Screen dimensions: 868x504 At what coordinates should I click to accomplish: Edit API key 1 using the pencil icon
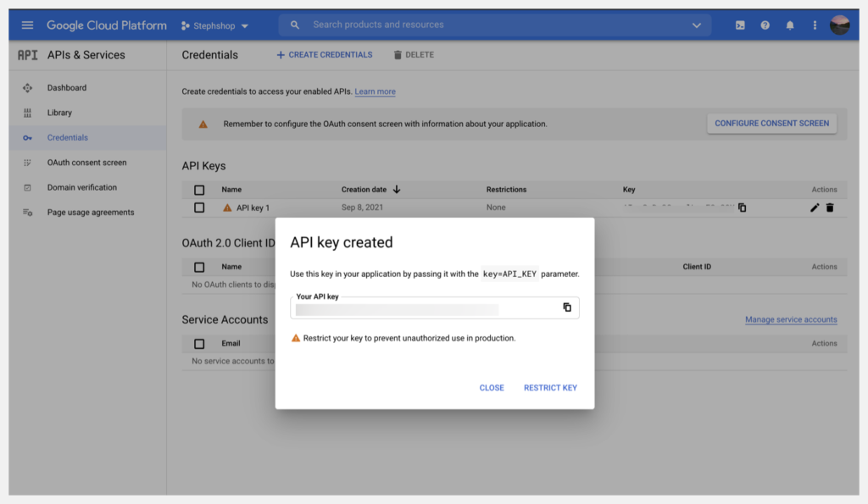coord(814,207)
